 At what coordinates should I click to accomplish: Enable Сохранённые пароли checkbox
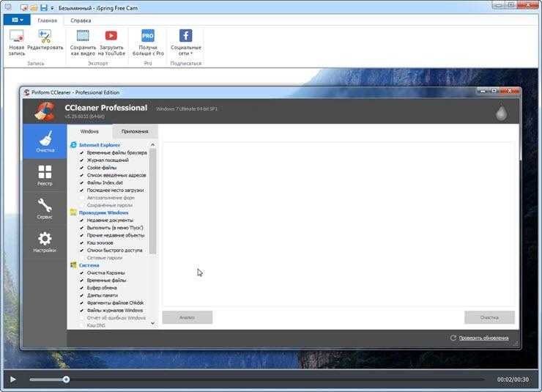tap(82, 205)
